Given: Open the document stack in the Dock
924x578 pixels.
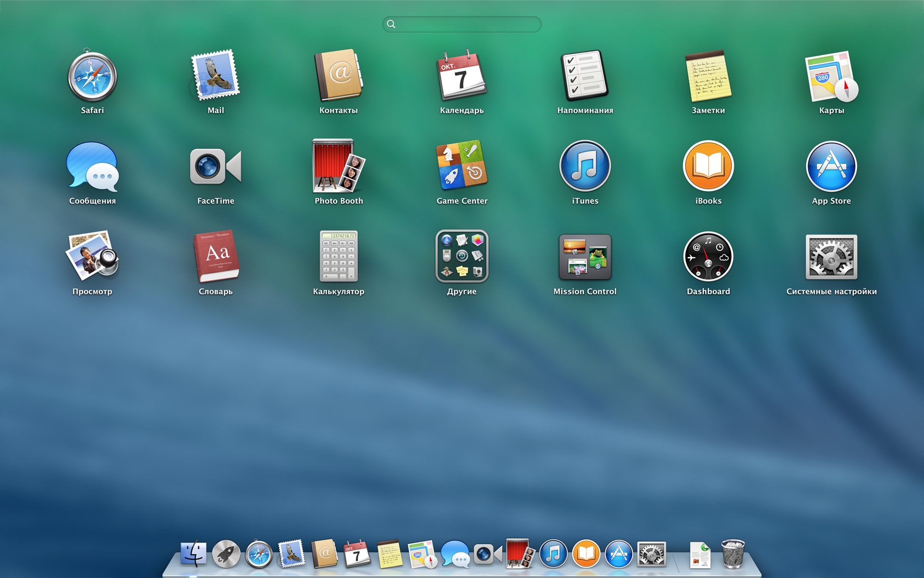Looking at the screenshot, I should (x=700, y=555).
